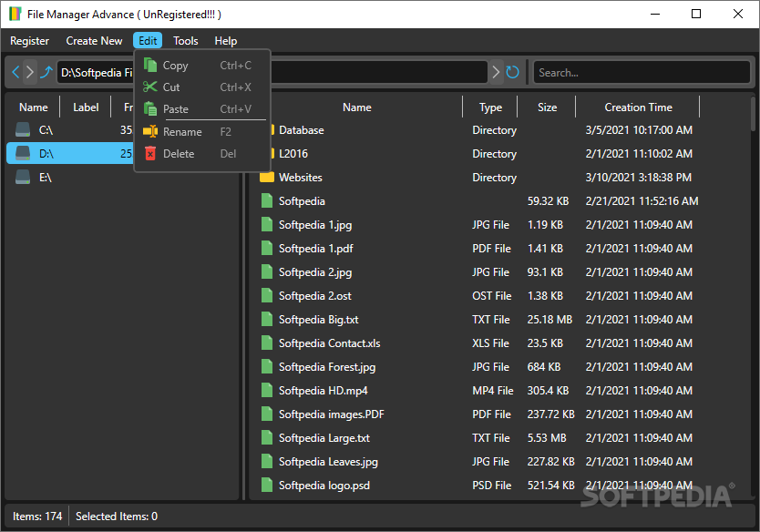760x532 pixels.
Task: Click the app icon in title bar
Action: pos(15,14)
